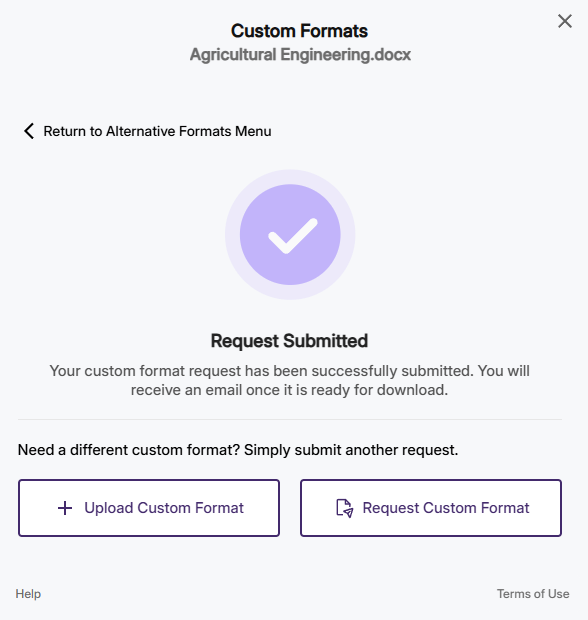Click the 'ready for download' message line

289,390
